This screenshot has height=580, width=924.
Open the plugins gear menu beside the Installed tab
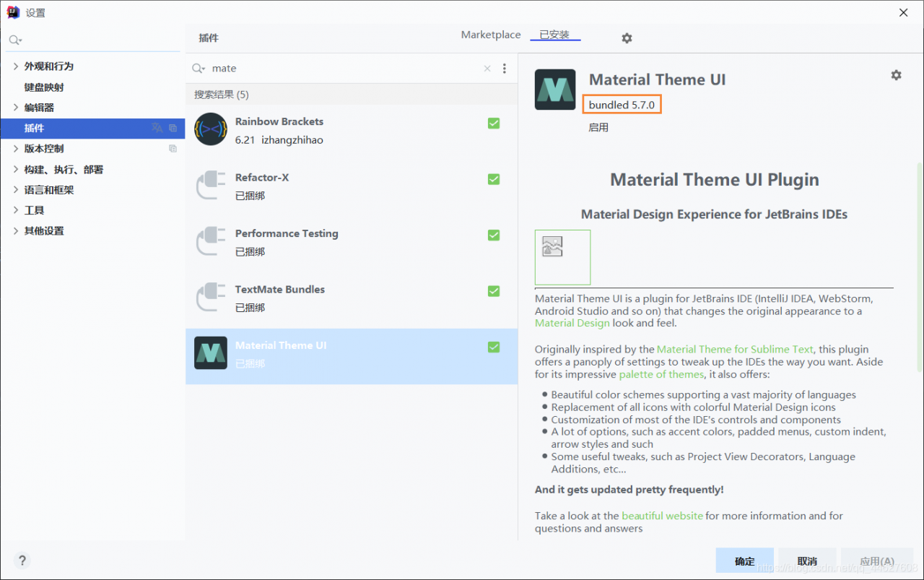(x=627, y=38)
